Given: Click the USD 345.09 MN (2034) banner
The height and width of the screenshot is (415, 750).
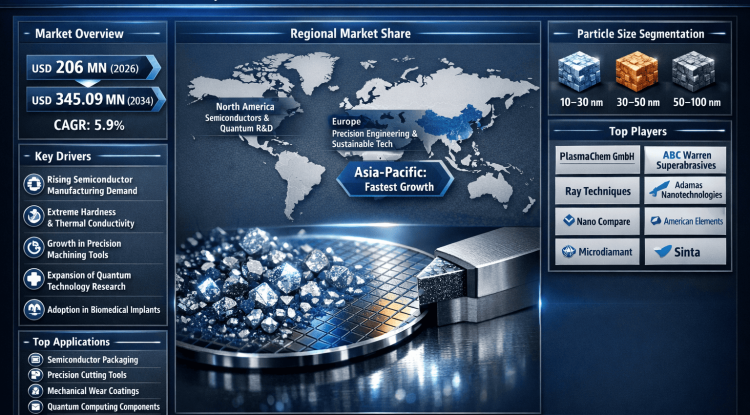Looking at the screenshot, I should 94,99.
